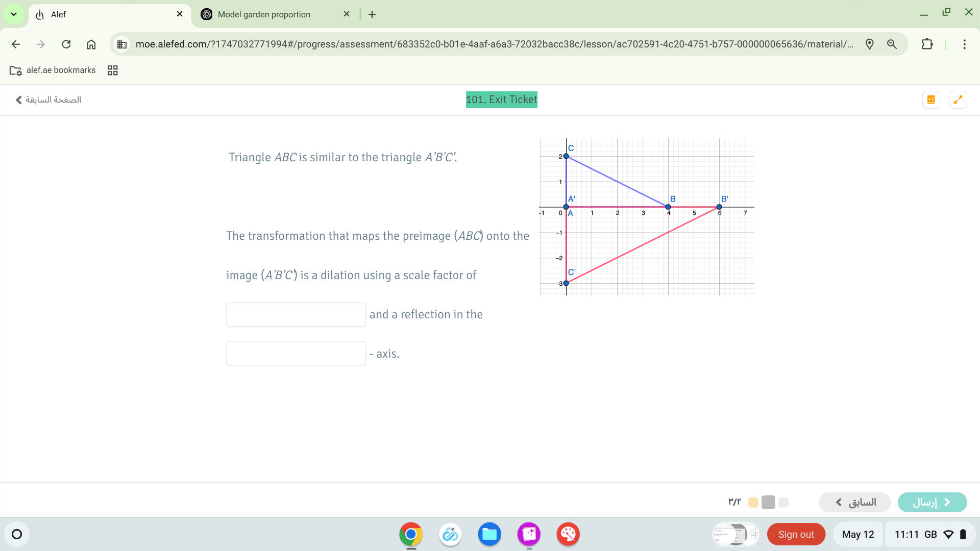Image resolution: width=980 pixels, height=551 pixels.
Task: Click the إرسال submit button
Action: (932, 503)
